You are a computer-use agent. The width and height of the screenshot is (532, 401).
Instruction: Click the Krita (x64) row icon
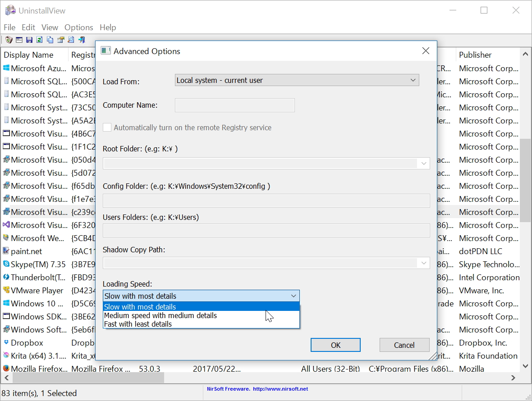point(6,355)
